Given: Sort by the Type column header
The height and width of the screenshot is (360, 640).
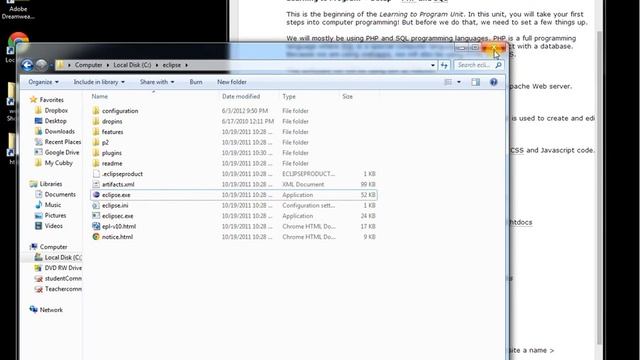Looking at the screenshot, I should click(x=289, y=96).
